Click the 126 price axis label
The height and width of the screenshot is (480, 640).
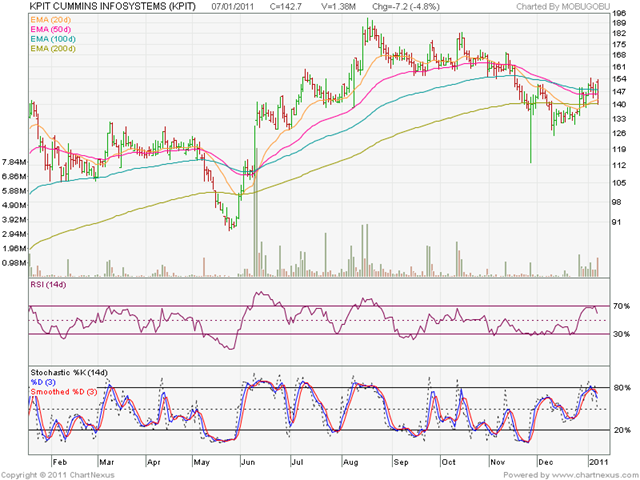pos(619,133)
